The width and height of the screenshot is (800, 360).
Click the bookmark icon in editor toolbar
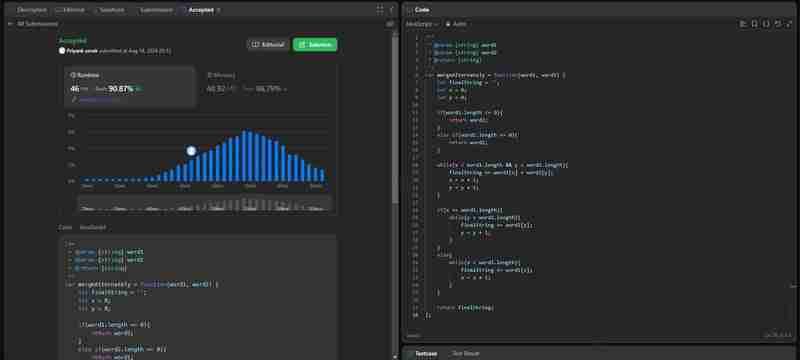coord(755,24)
